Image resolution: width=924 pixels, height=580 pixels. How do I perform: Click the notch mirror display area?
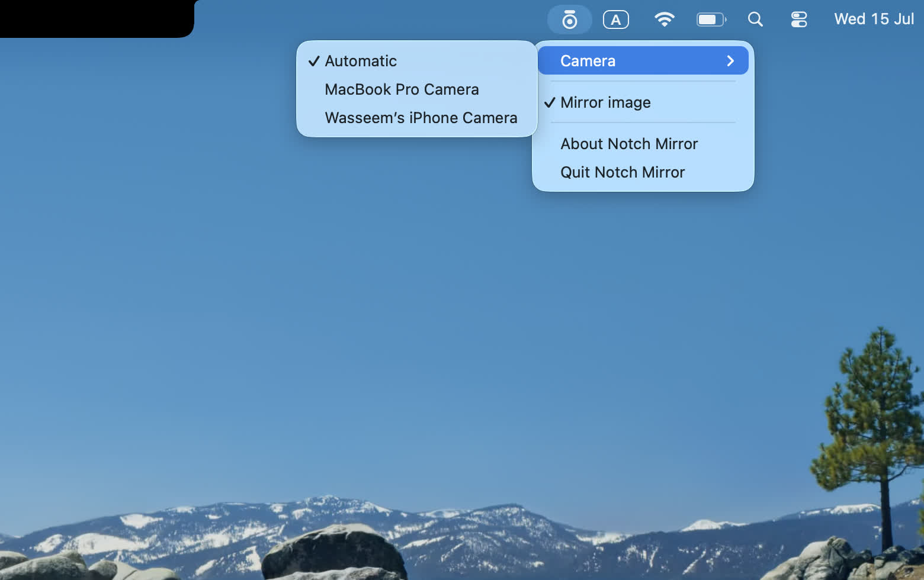click(97, 18)
